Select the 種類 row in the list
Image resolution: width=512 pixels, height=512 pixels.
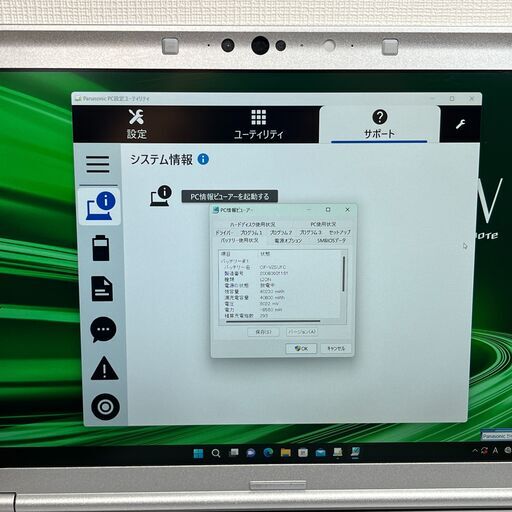tap(280, 279)
